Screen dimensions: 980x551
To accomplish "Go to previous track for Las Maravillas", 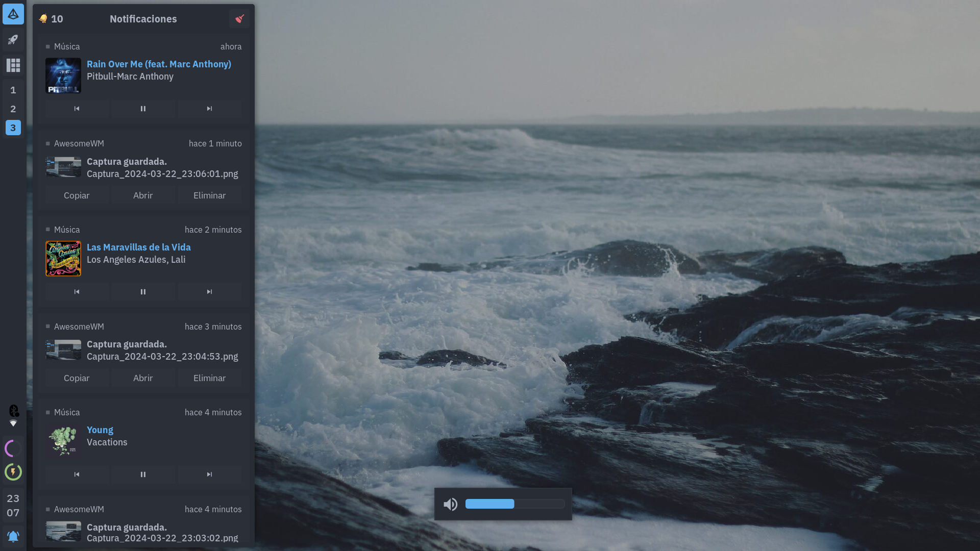I will point(77,292).
